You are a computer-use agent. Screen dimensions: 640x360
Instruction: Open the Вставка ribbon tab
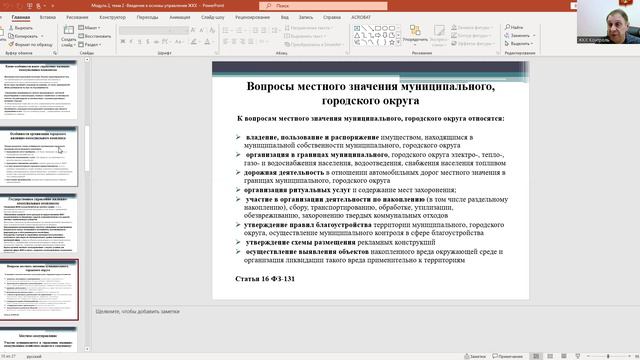click(x=48, y=18)
